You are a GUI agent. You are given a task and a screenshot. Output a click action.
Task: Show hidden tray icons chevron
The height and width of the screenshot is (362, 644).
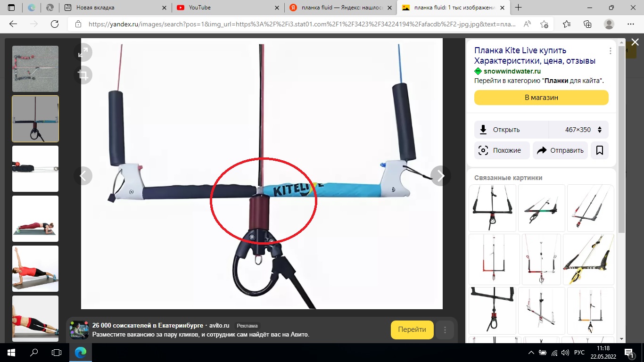point(531,353)
